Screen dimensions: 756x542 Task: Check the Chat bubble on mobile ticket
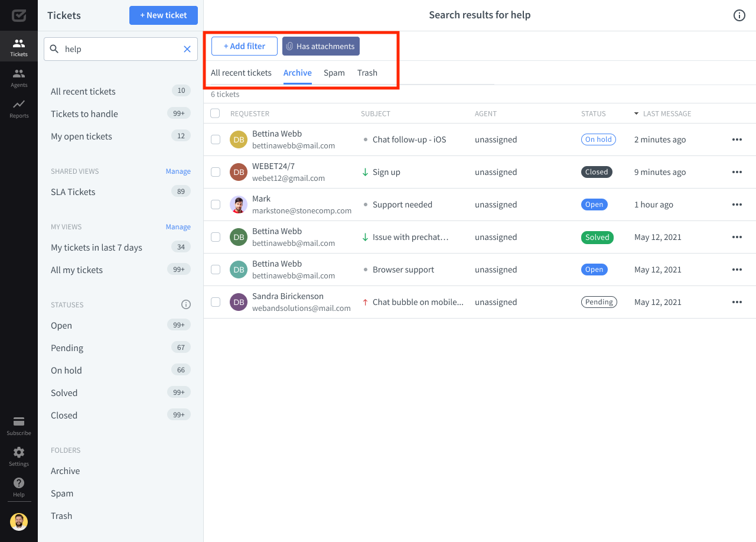coord(216,302)
